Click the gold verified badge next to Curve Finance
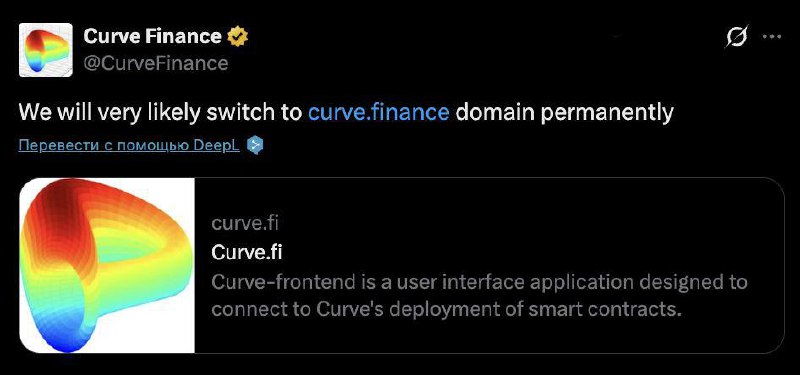 pos(238,37)
